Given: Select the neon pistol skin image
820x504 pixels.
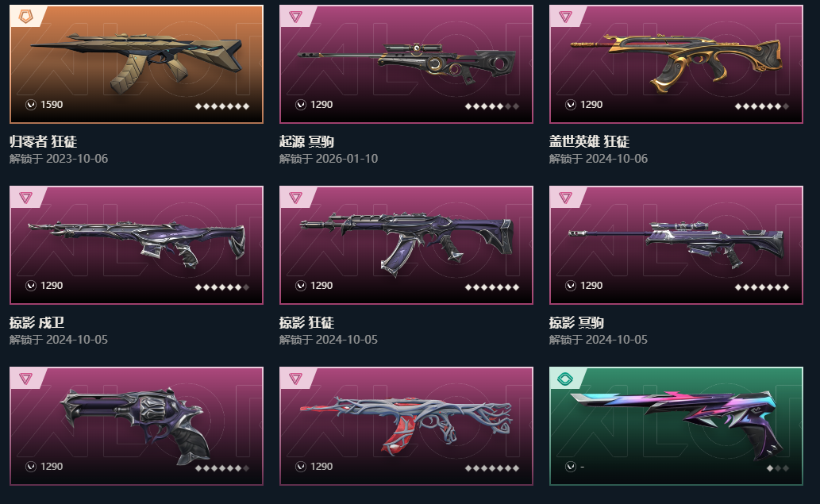Looking at the screenshot, I should click(x=676, y=424).
